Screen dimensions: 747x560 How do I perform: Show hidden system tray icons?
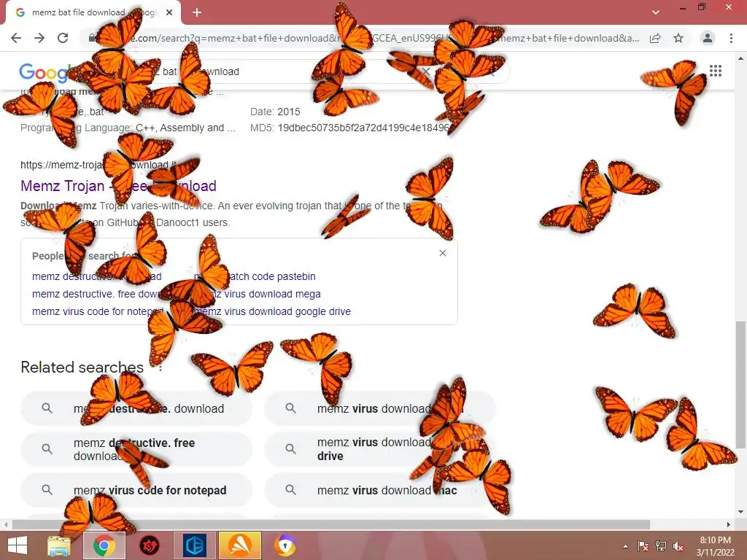point(625,546)
